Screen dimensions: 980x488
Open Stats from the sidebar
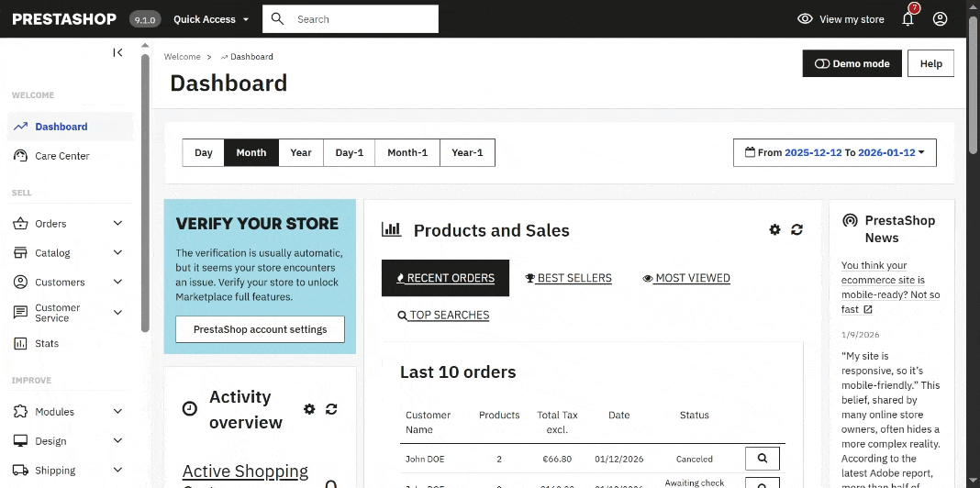47,344
